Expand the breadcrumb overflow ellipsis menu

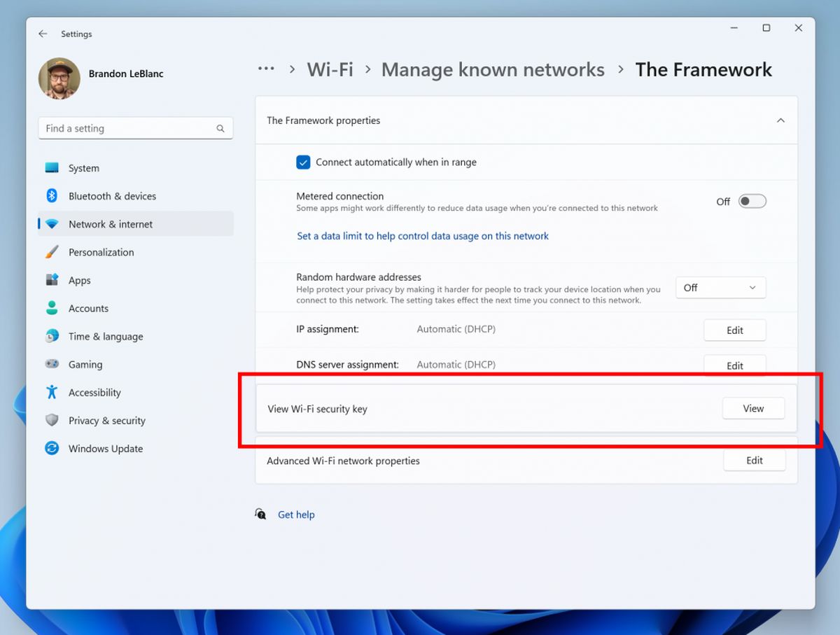coord(266,69)
